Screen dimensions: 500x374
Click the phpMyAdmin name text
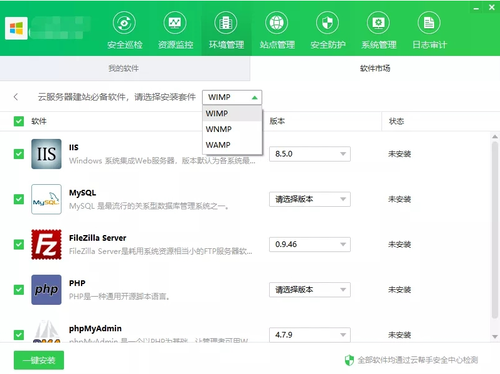pyautogui.click(x=95, y=328)
